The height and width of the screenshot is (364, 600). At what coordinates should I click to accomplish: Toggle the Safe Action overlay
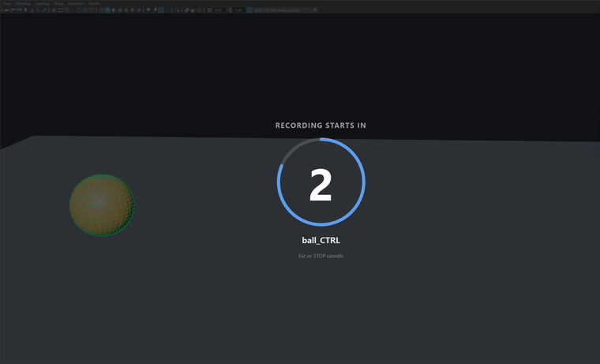click(x=85, y=10)
